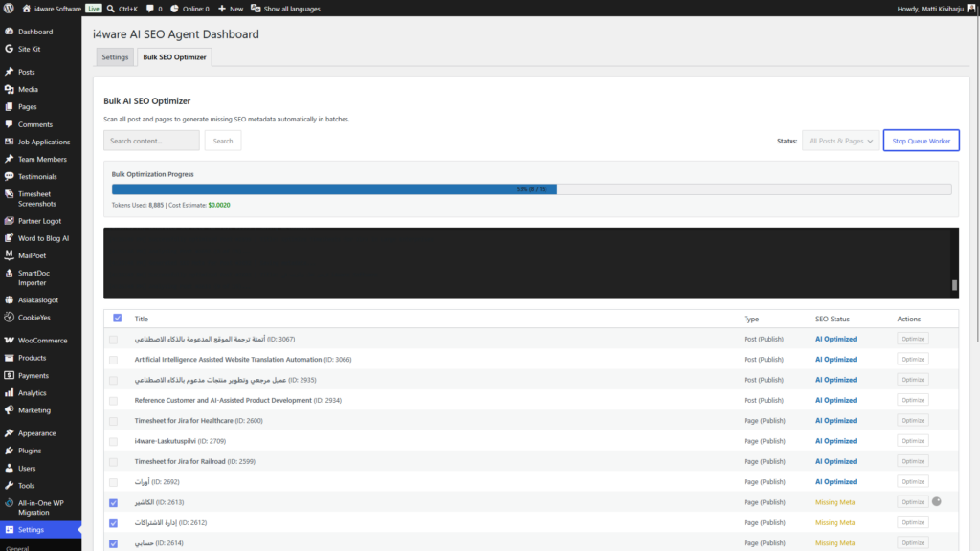
Task: Click the Posts pin icon
Action: 9,72
